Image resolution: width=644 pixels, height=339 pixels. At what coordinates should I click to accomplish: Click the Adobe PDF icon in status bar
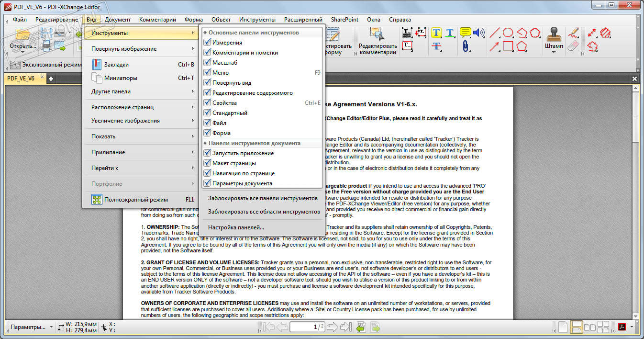click(x=622, y=327)
